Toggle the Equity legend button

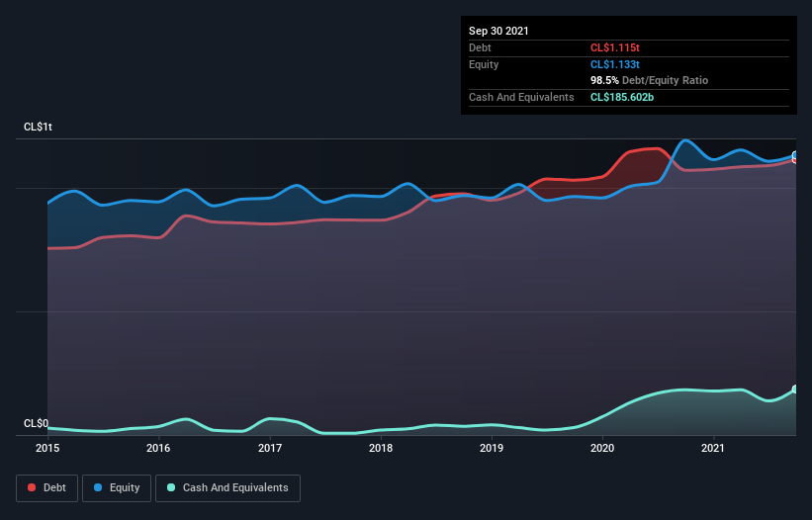[117, 488]
